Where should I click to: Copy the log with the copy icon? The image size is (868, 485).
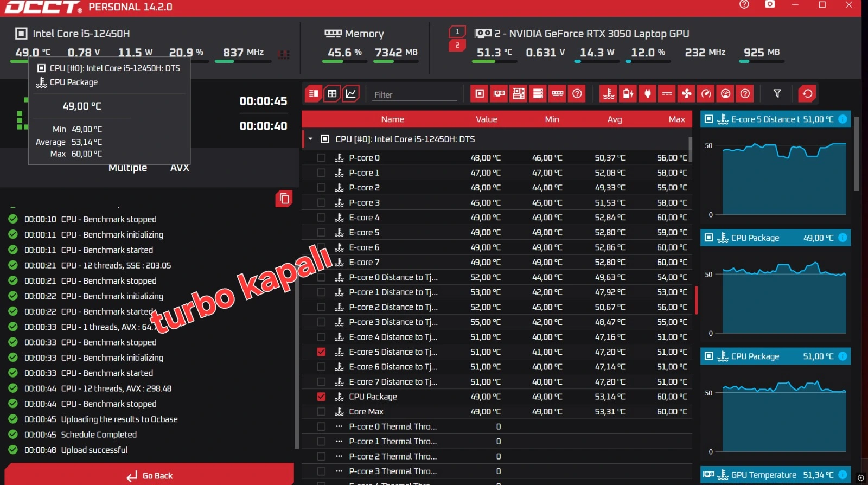284,199
